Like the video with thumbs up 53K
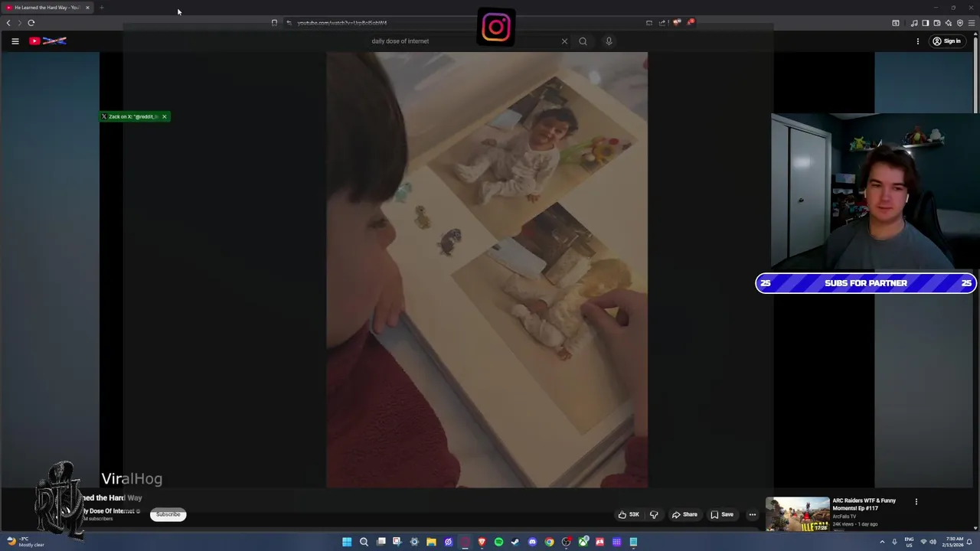This screenshot has height=551, width=980. pyautogui.click(x=629, y=514)
